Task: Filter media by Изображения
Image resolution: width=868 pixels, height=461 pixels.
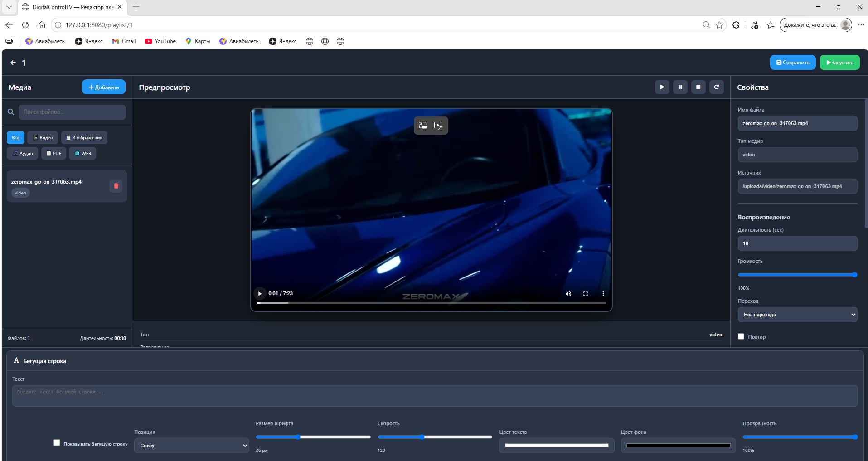Action: pyautogui.click(x=84, y=137)
